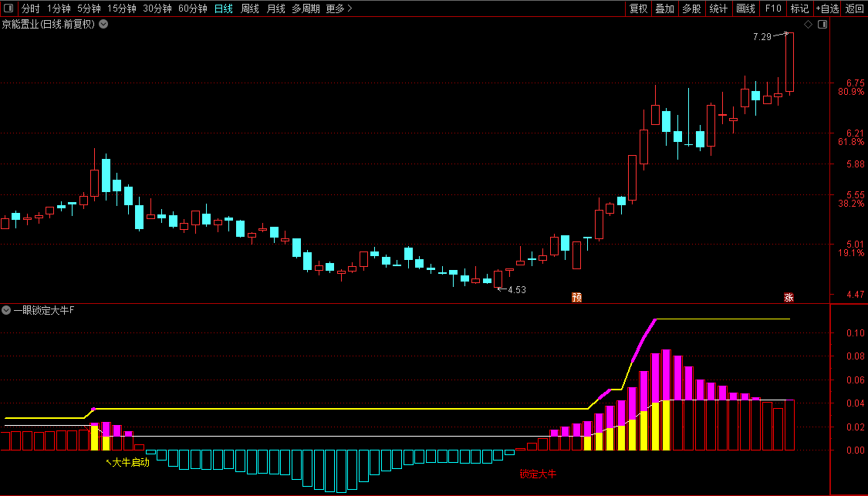Click the 7.29 high price label
The height and width of the screenshot is (496, 868).
tap(762, 37)
